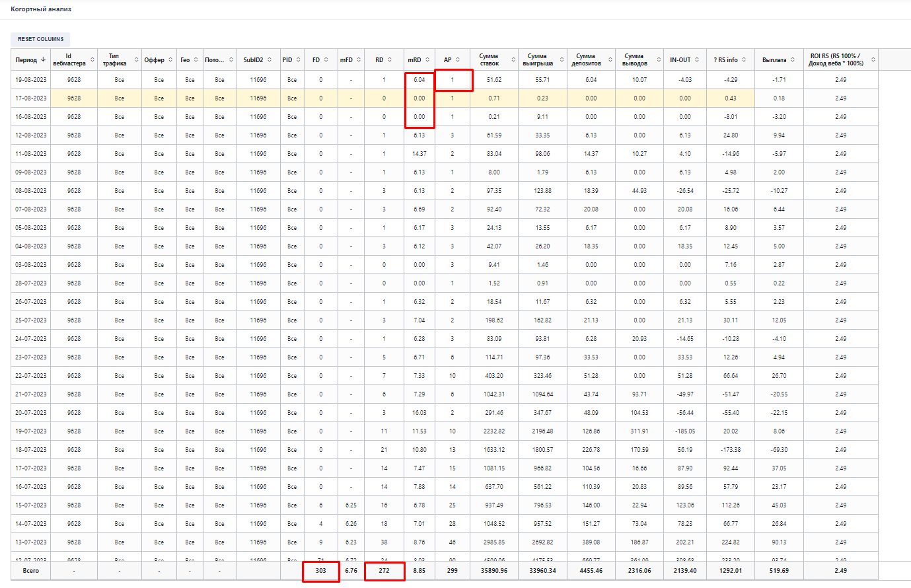Click sort icon beside AP header
The image size is (911, 588).
coord(458,59)
